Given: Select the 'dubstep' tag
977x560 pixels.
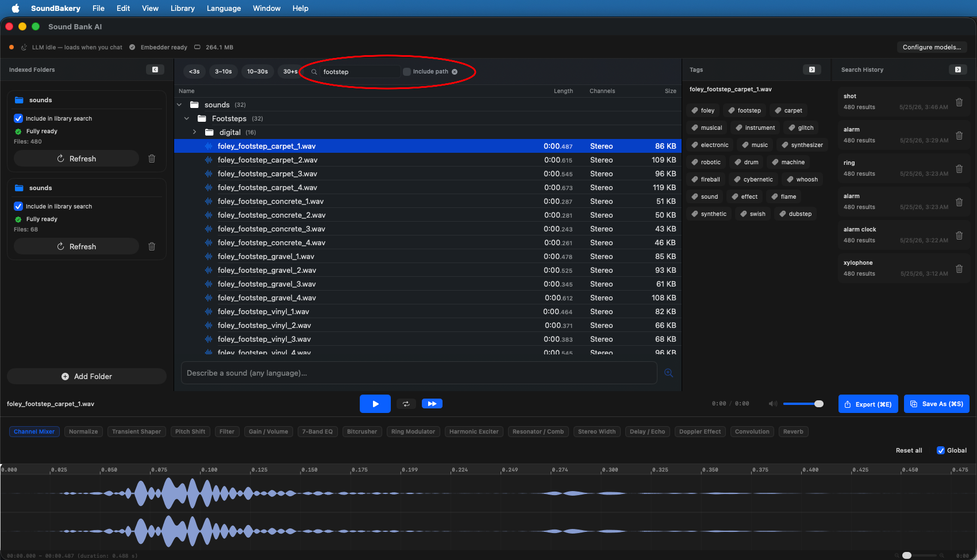Looking at the screenshot, I should pyautogui.click(x=795, y=214).
